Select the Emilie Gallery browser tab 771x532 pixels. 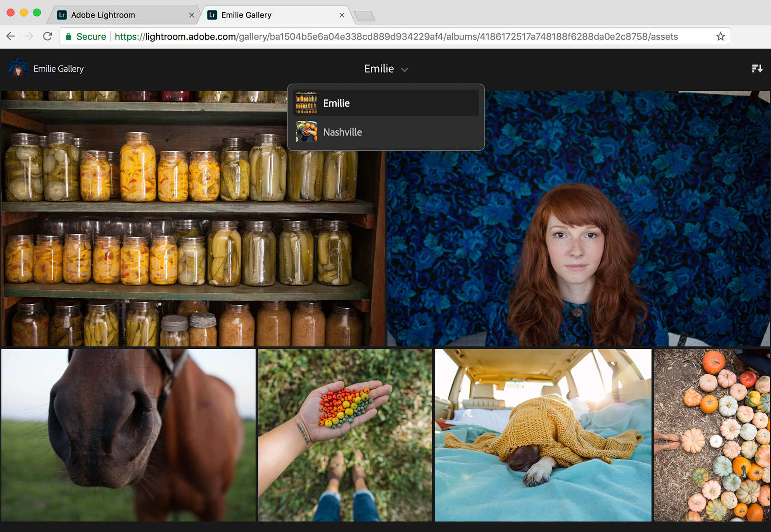tap(245, 15)
